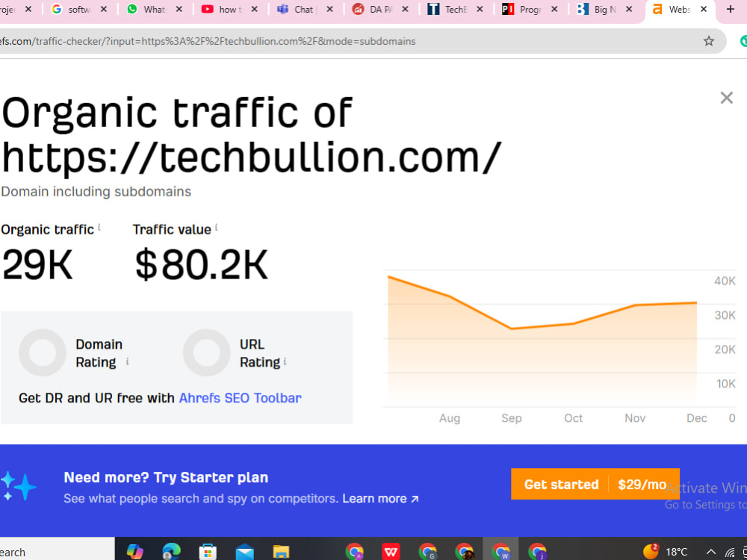Close the active Ahrefs 'Webs' tab
This screenshot has width=747, height=560.
point(704,9)
